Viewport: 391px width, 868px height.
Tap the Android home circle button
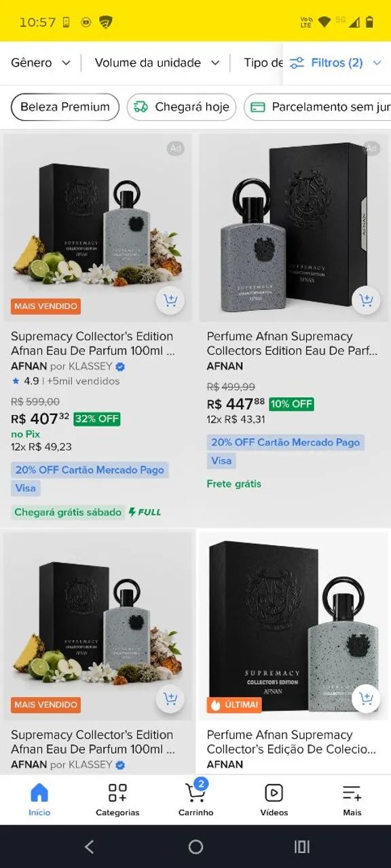[x=195, y=846]
